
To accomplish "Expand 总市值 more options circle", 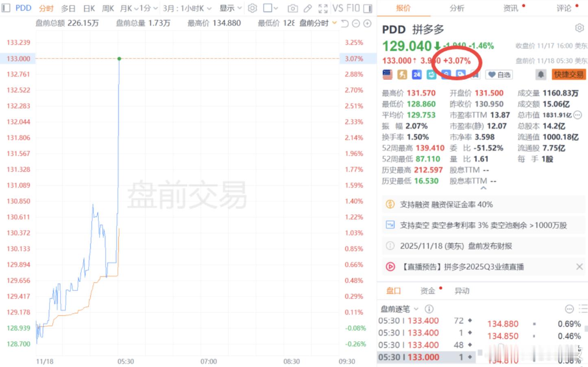I will tap(577, 115).
